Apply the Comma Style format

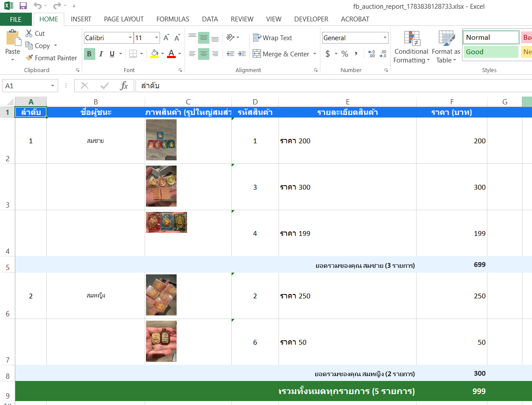[x=356, y=54]
